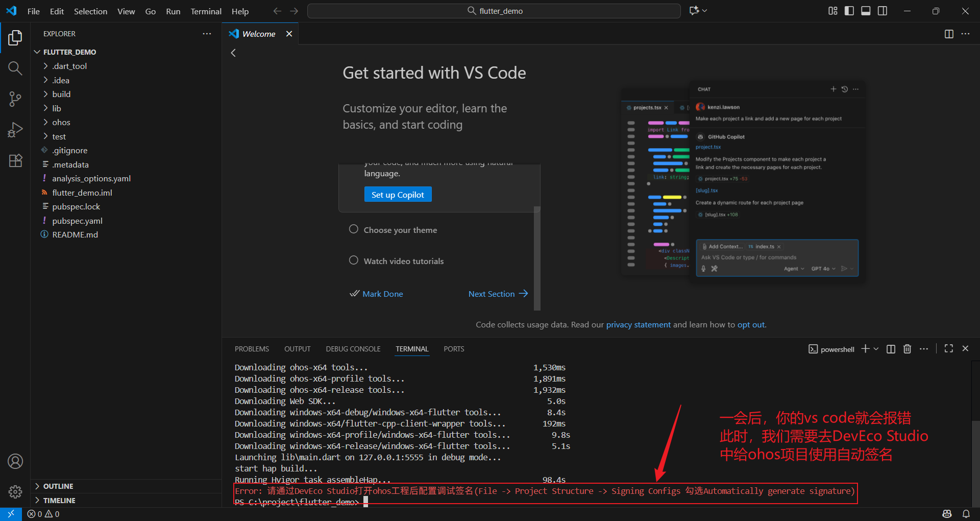980x521 pixels.
Task: Switch to the PROBLEMS tab
Action: coord(252,349)
